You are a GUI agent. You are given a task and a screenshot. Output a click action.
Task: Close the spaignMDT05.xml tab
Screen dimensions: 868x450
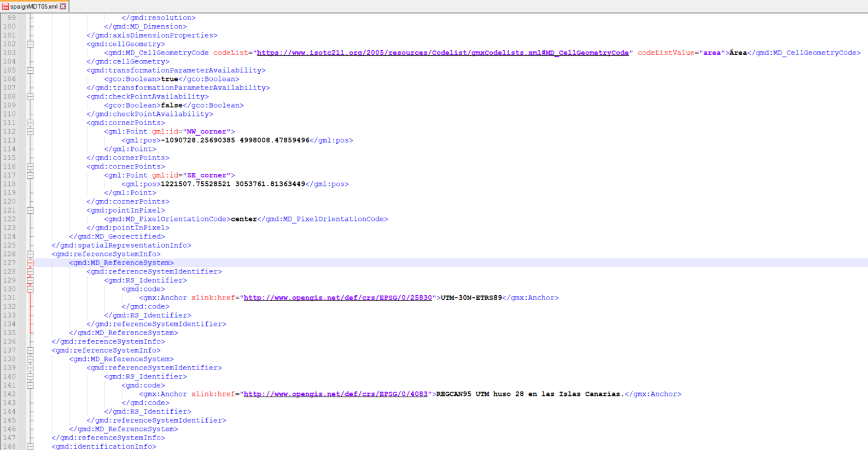(x=63, y=7)
